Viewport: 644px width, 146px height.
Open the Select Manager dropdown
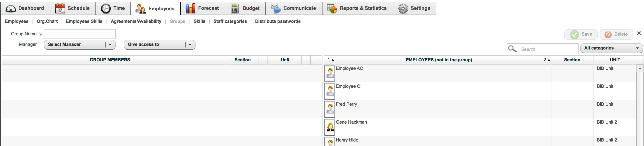80,45
